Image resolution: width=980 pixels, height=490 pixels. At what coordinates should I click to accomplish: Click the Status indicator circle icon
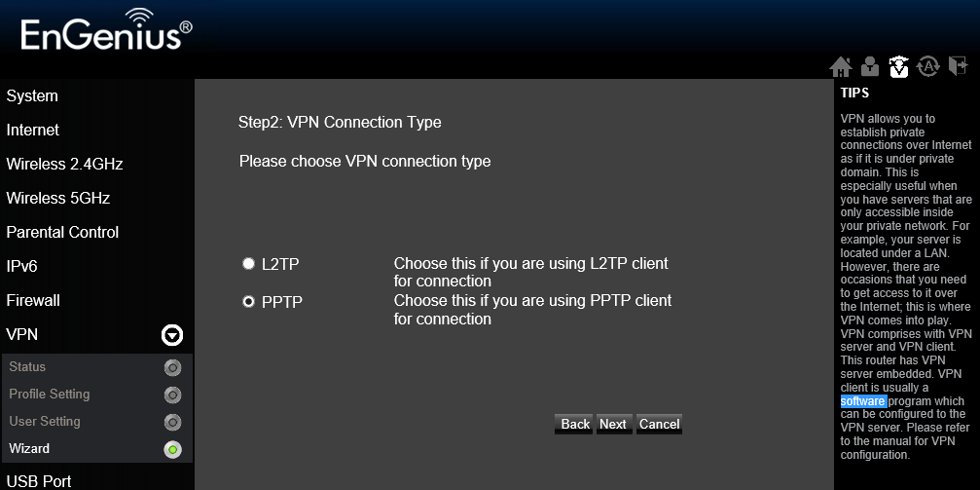coord(172,367)
